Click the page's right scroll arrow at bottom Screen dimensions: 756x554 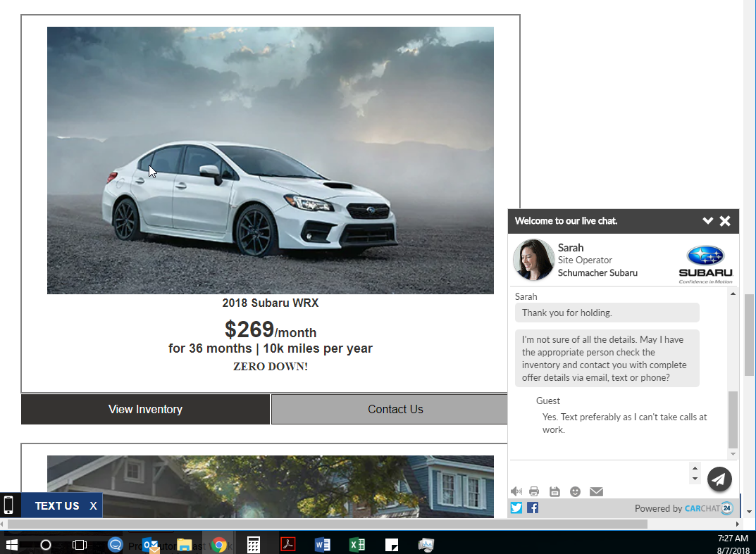tap(737, 524)
